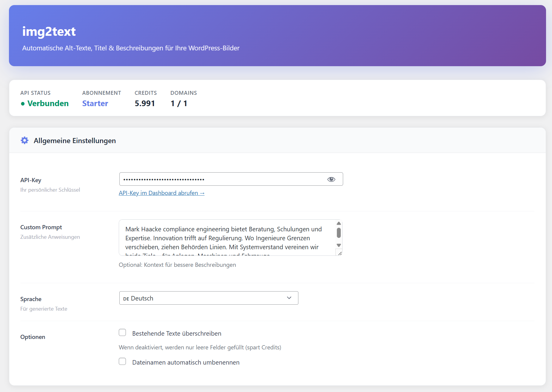Screen dimensions: 552x392
Task: Click the down arrow of the Custom Prompt scrollbar
Action: coord(339,245)
